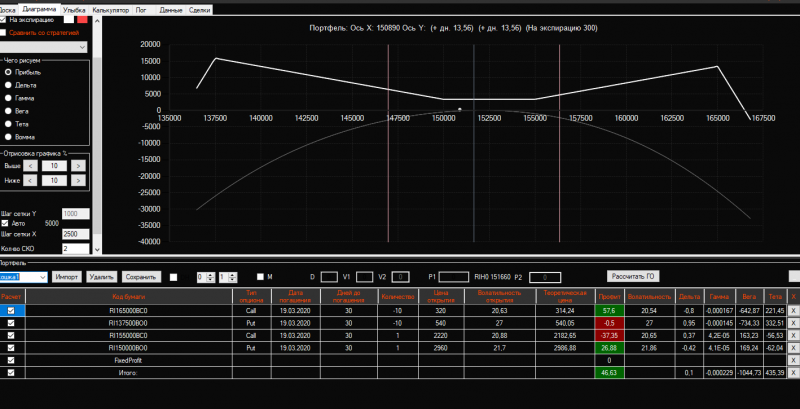
Task: Open the portfolio name dropdown
Action: click(43, 277)
